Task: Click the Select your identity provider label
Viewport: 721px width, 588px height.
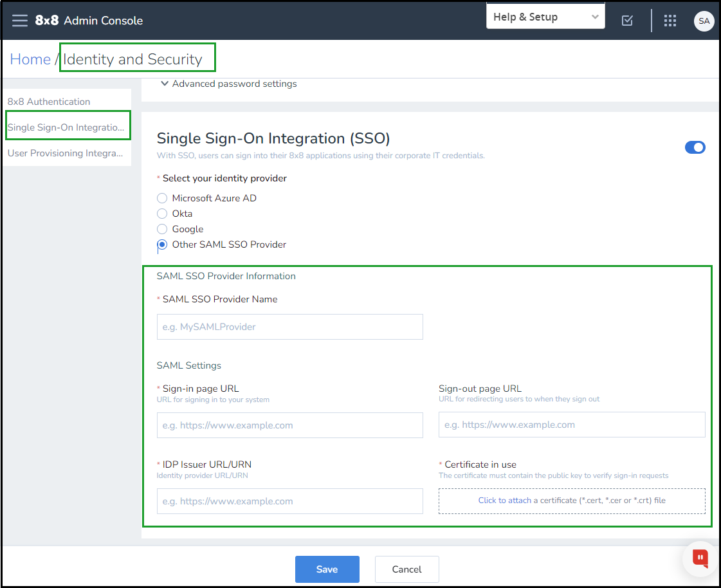Action: (x=224, y=178)
